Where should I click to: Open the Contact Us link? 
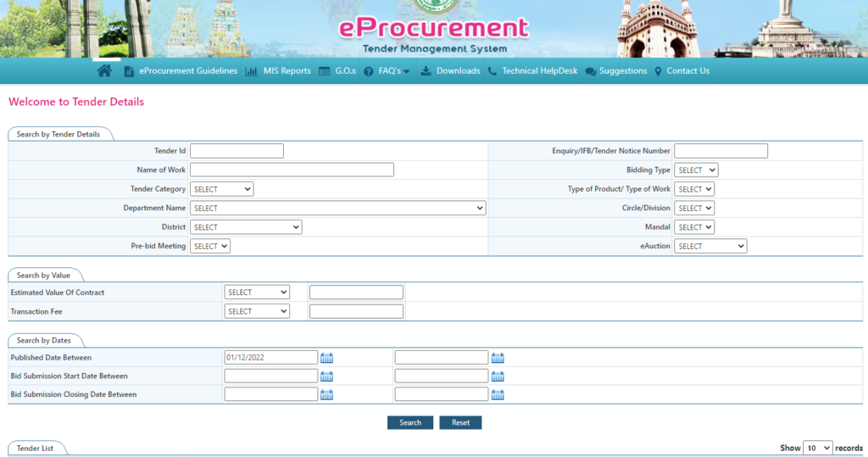tap(682, 71)
